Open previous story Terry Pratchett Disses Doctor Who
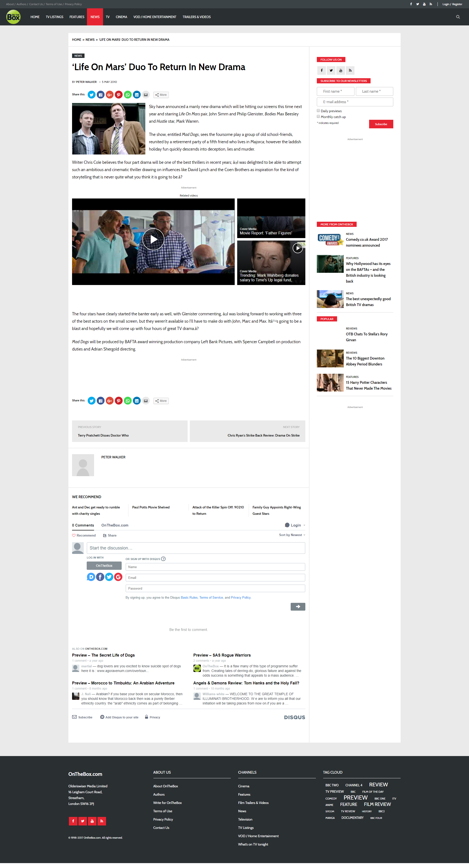 pyautogui.click(x=103, y=435)
